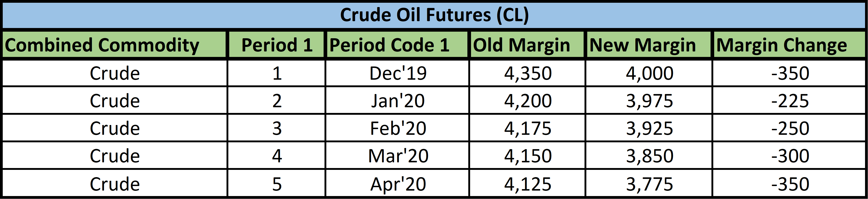The height and width of the screenshot is (199, 868).
Task: Select the old margin value 4,200
Action: click(x=528, y=101)
